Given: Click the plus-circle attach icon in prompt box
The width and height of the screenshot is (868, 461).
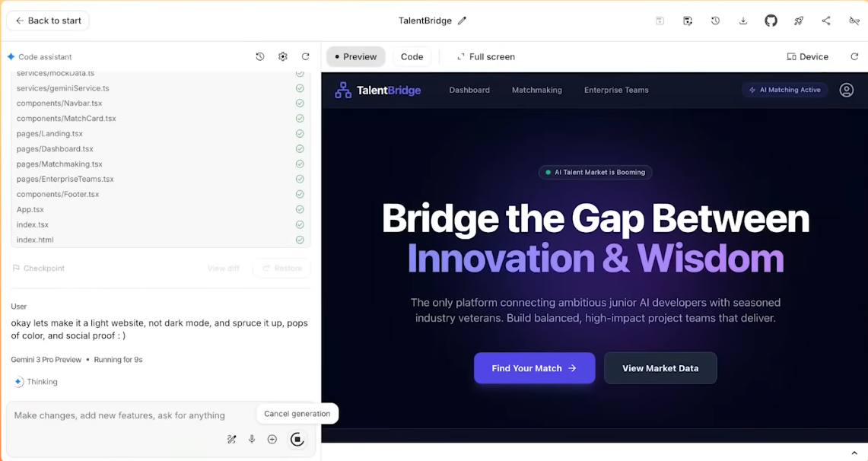Looking at the screenshot, I should click(x=272, y=439).
